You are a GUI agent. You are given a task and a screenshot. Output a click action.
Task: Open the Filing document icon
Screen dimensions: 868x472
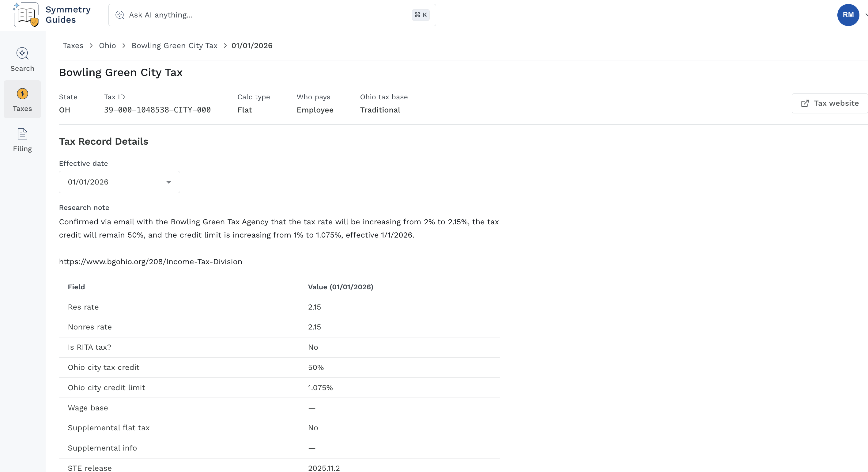[x=22, y=134]
